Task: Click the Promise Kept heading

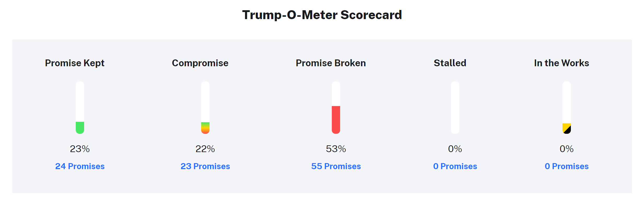Action: pos(75,63)
